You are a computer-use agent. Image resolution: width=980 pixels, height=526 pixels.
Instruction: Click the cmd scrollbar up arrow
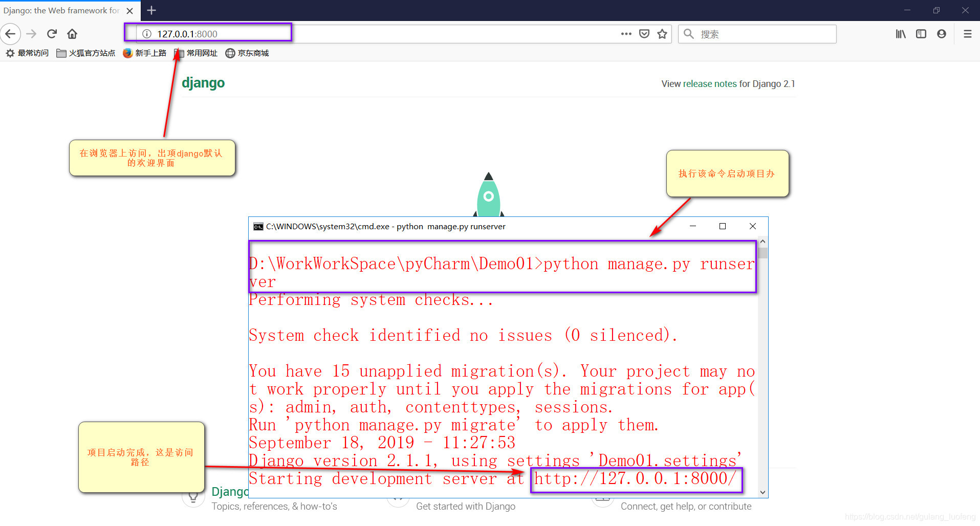[763, 241]
